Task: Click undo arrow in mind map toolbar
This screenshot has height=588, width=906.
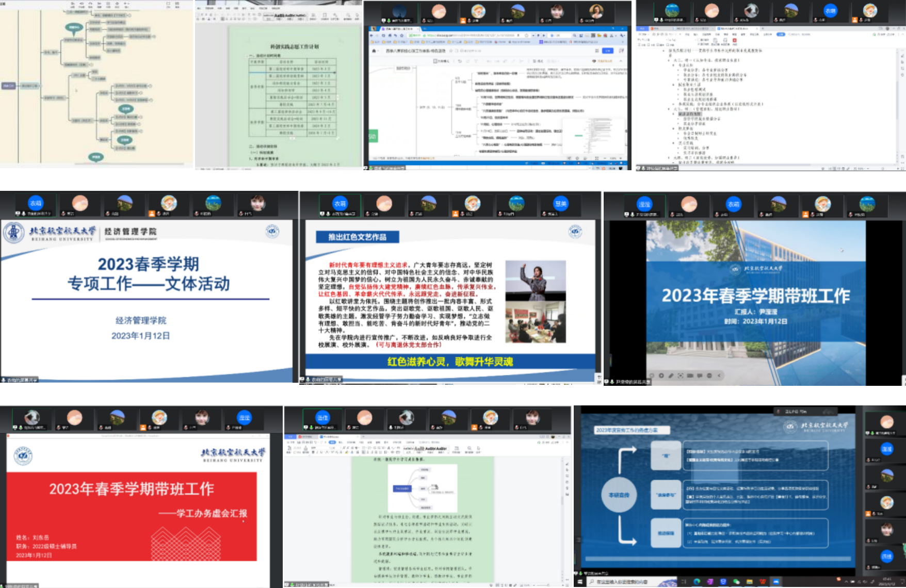Action: click(459, 61)
